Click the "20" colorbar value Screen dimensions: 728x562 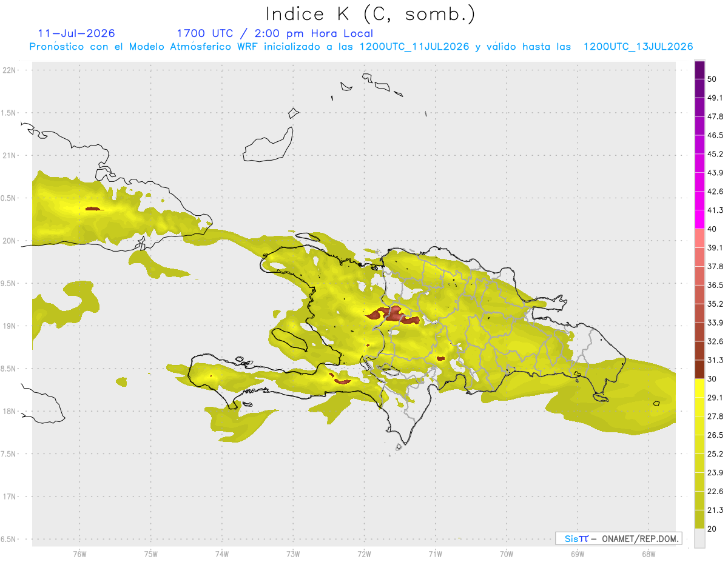point(712,529)
